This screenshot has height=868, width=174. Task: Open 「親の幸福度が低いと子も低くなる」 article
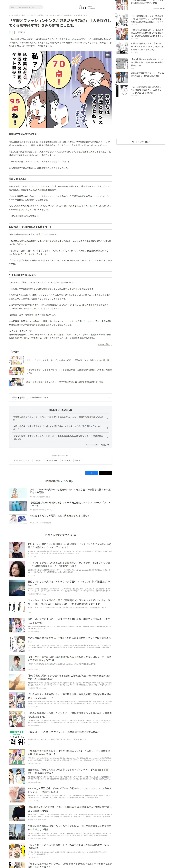click(x=69, y=677)
